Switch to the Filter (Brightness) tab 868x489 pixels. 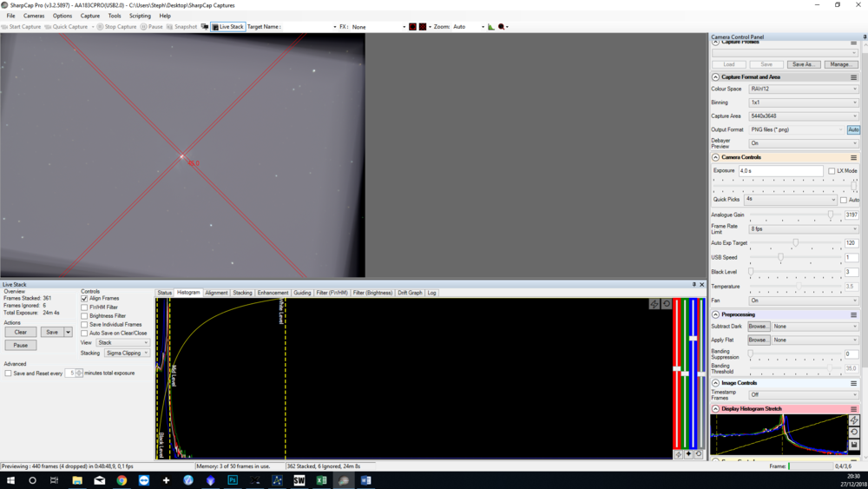click(x=372, y=293)
